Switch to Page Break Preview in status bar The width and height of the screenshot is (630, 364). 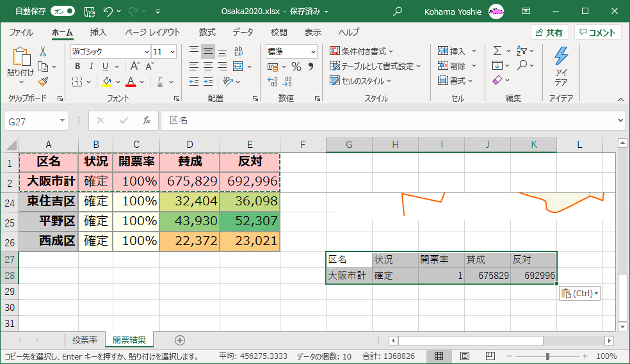coord(490,356)
